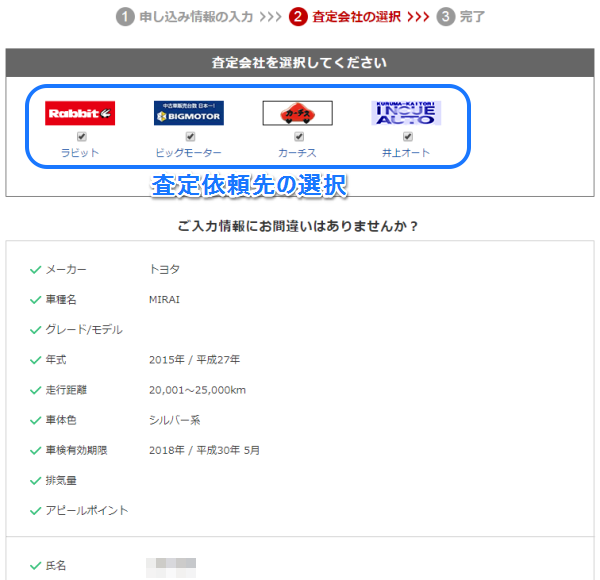Go to step 1 申し込み情報の入力
Viewport: 600px width, 580px height.
184,17
